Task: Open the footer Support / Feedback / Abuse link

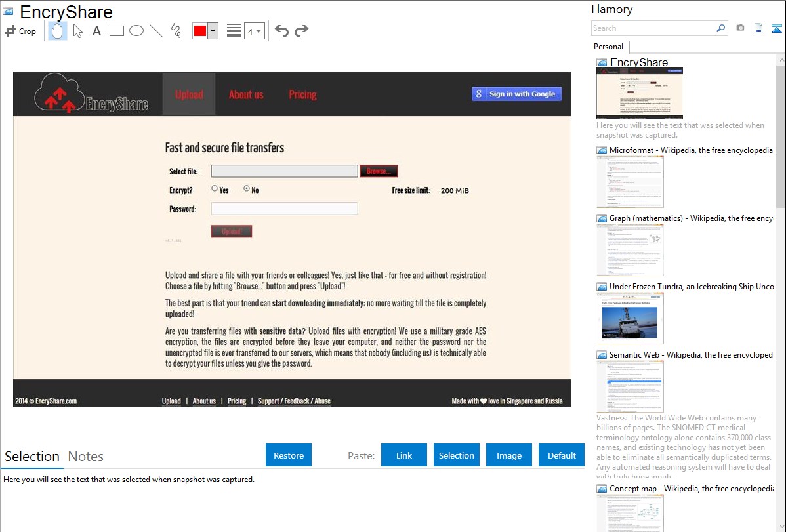Action: tap(294, 401)
